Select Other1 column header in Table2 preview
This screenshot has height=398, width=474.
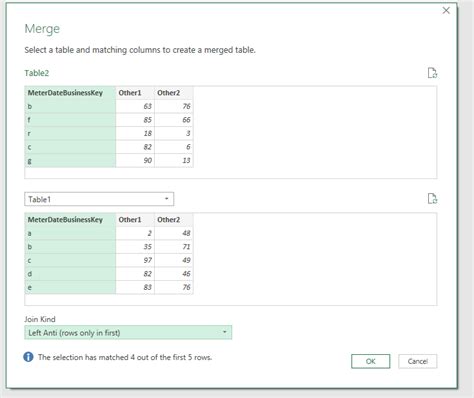(135, 93)
